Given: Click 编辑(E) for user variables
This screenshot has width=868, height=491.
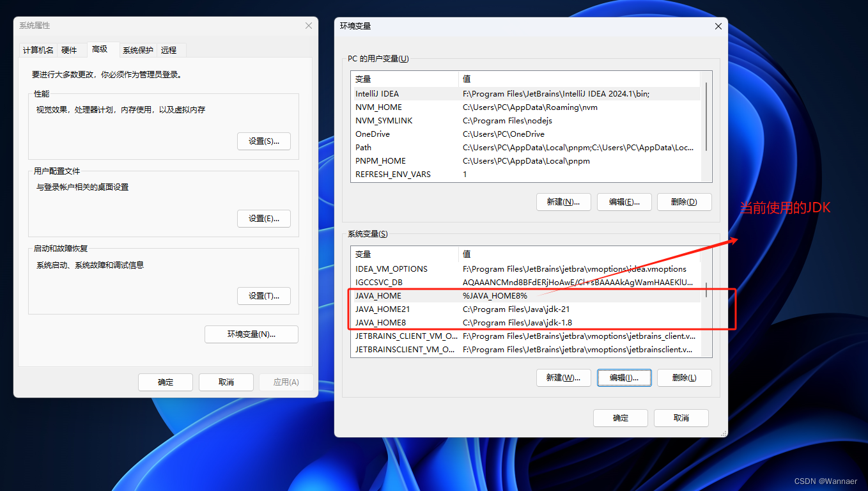Looking at the screenshot, I should (624, 202).
